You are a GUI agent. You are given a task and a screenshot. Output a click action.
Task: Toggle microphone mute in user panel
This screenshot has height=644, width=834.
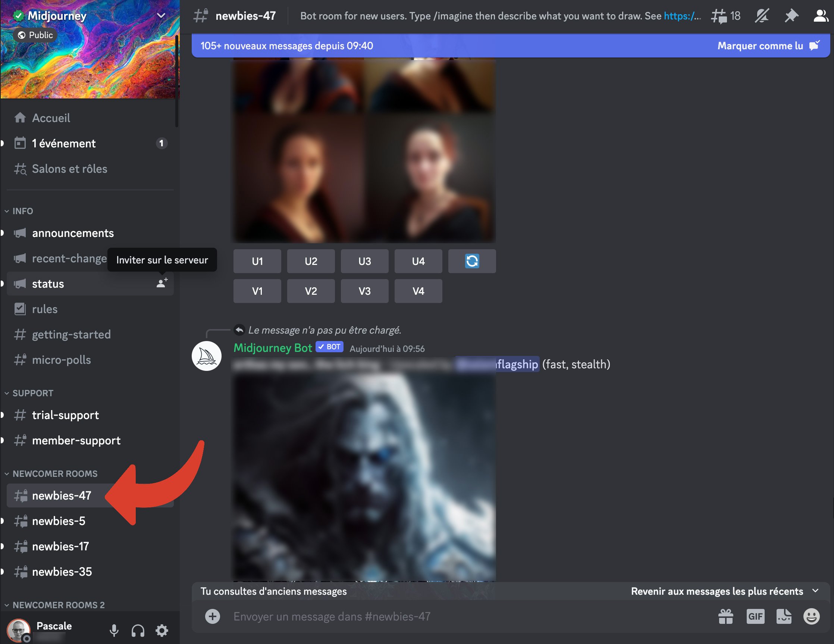coord(114,630)
